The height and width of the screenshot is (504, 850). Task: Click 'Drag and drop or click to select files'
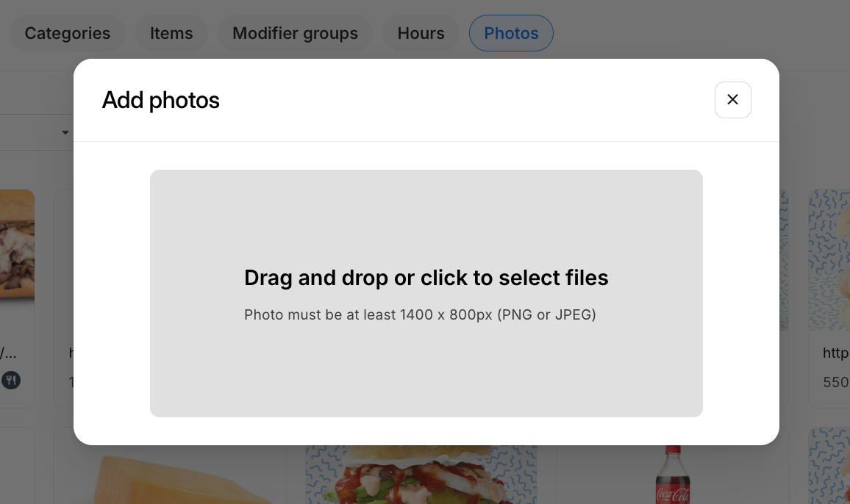point(426,278)
